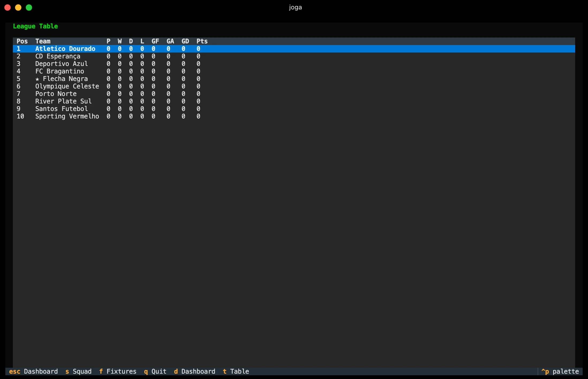
Task: Select the Deportivo Azul table row
Action: coord(294,64)
